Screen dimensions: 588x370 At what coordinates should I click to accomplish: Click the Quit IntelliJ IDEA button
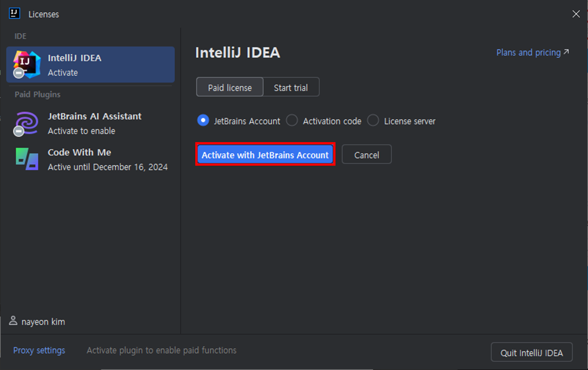pyautogui.click(x=532, y=353)
